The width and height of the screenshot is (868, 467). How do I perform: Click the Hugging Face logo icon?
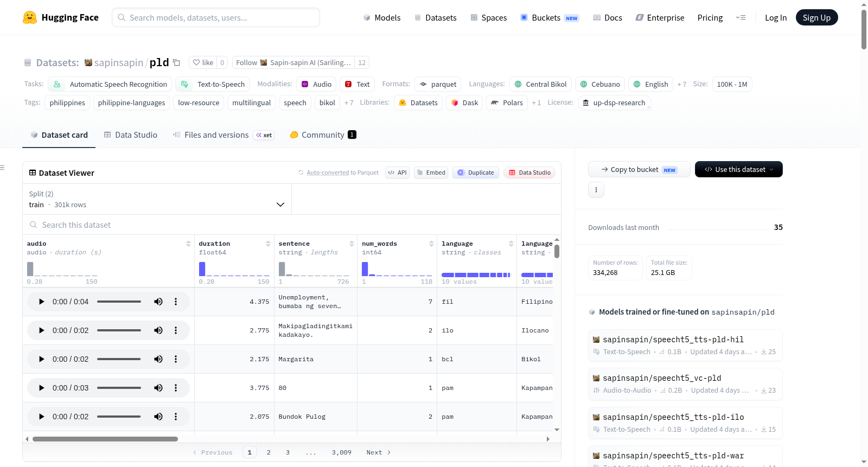[x=30, y=17]
